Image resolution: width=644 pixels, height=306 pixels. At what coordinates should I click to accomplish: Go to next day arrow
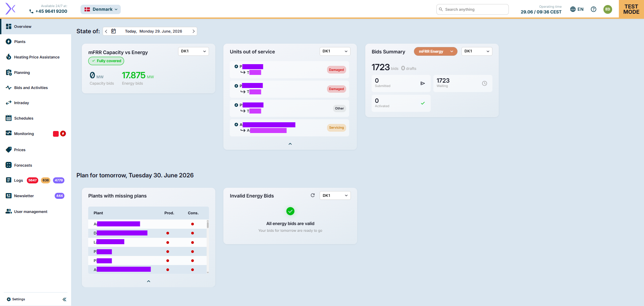tap(194, 31)
